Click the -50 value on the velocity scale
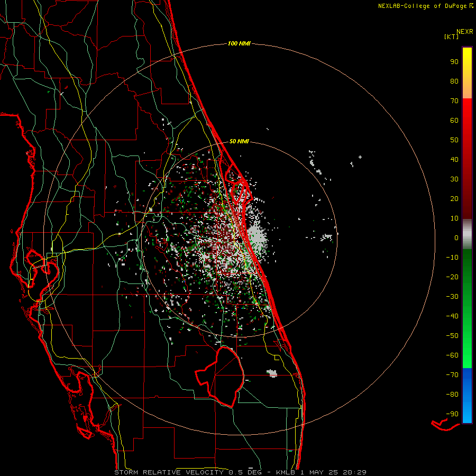 click(x=452, y=336)
